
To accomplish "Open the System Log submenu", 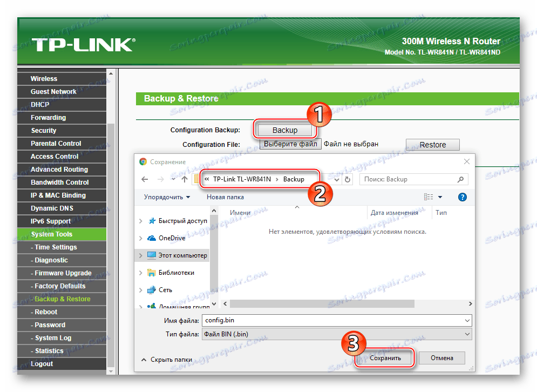I will tap(62, 338).
